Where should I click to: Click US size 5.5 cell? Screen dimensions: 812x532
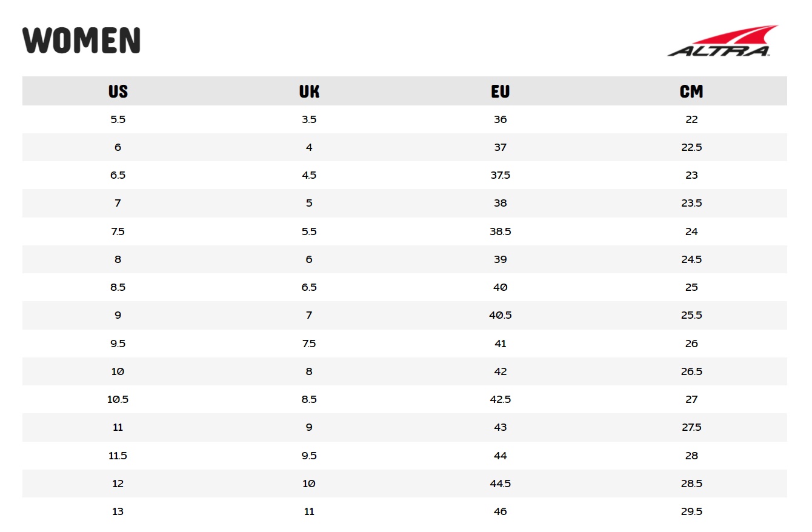(x=118, y=119)
